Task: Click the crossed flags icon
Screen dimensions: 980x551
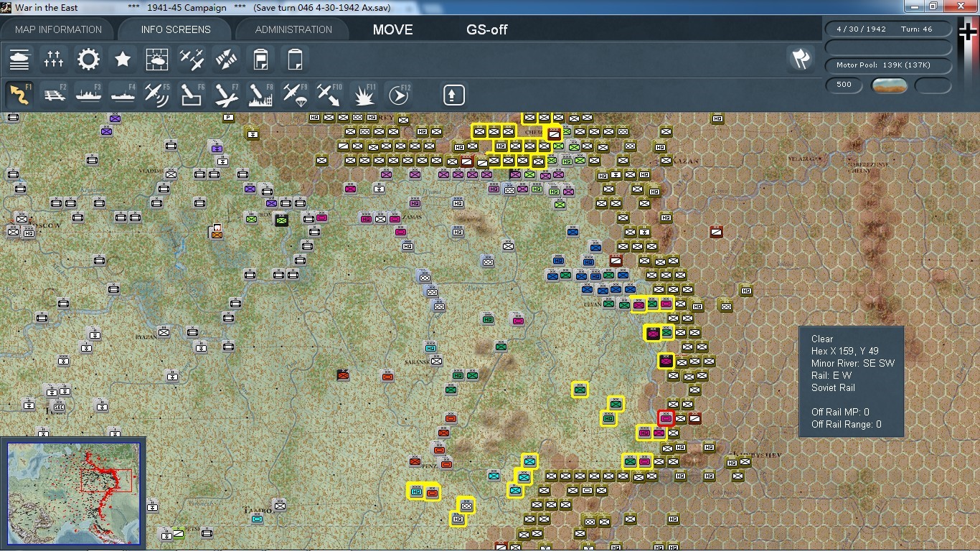Action: pos(801,59)
